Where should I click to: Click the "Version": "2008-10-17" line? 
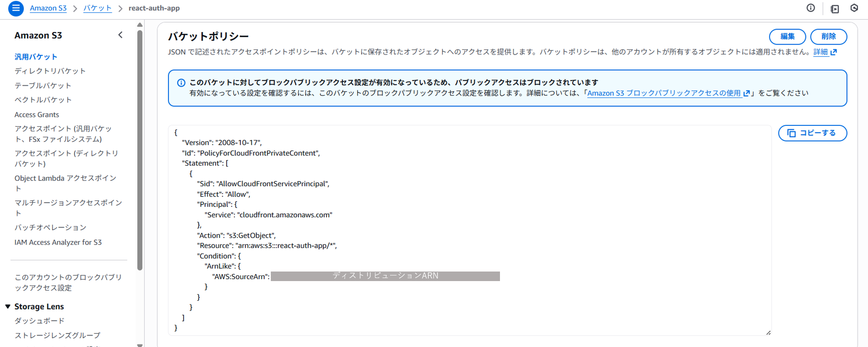[x=222, y=143]
